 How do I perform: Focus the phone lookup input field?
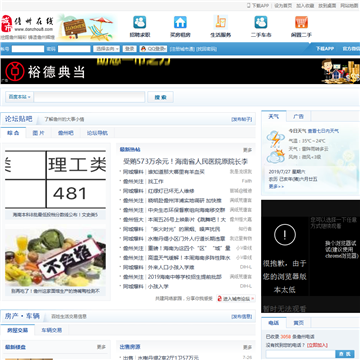300,354
